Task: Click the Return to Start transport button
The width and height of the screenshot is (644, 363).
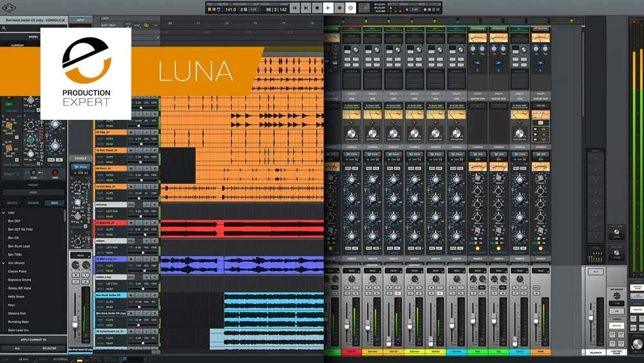Action: pyautogui.click(x=295, y=8)
